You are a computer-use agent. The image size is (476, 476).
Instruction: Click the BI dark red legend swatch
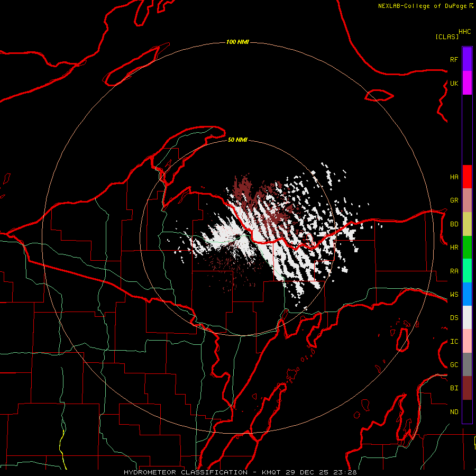pos(467,388)
